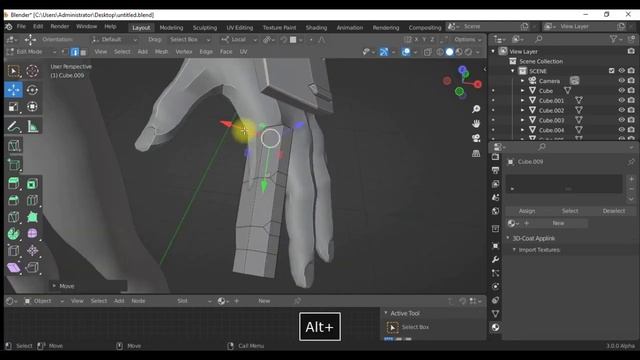Image resolution: width=640 pixels, height=360 pixels.
Task: Toggle camera view icon in viewport
Action: (x=476, y=138)
